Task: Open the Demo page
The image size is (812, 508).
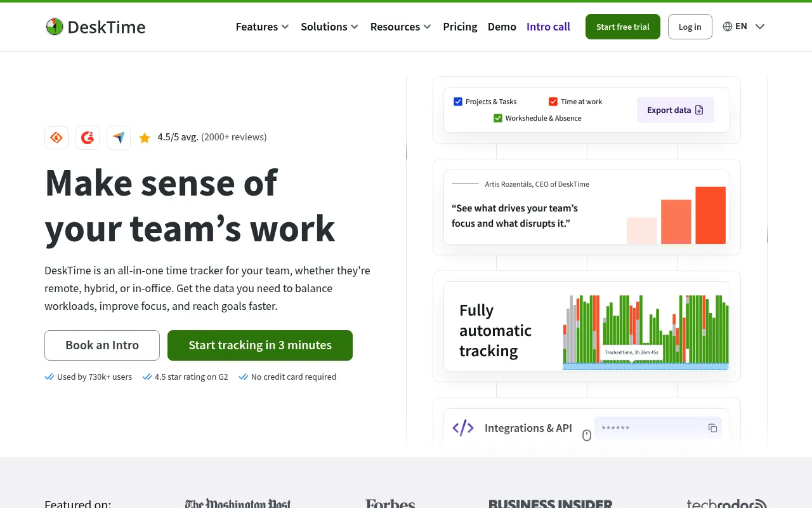Action: tap(502, 27)
